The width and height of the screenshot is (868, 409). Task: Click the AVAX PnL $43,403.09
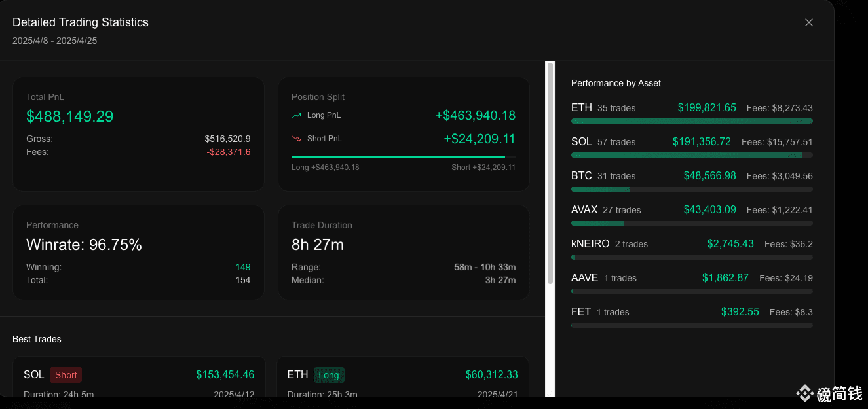(x=710, y=209)
